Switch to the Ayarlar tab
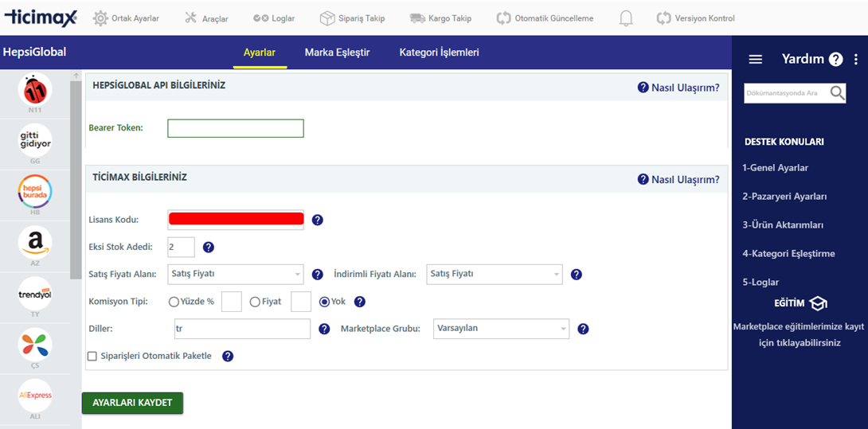Viewport: 868px width, 429px height. point(260,53)
